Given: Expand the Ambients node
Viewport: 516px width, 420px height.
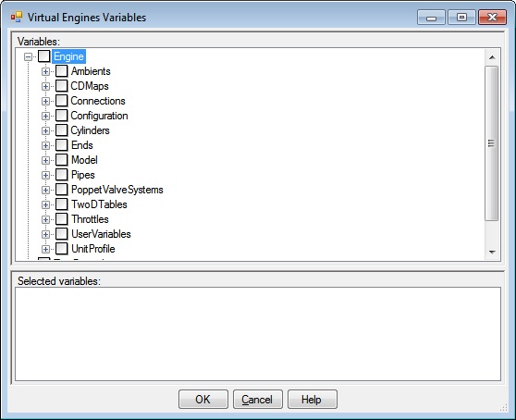Looking at the screenshot, I should tap(45, 71).
